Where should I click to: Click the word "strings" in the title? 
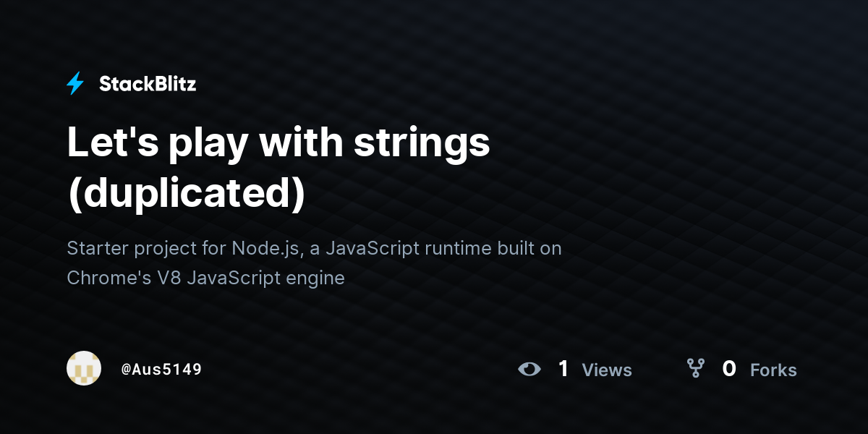pos(422,143)
